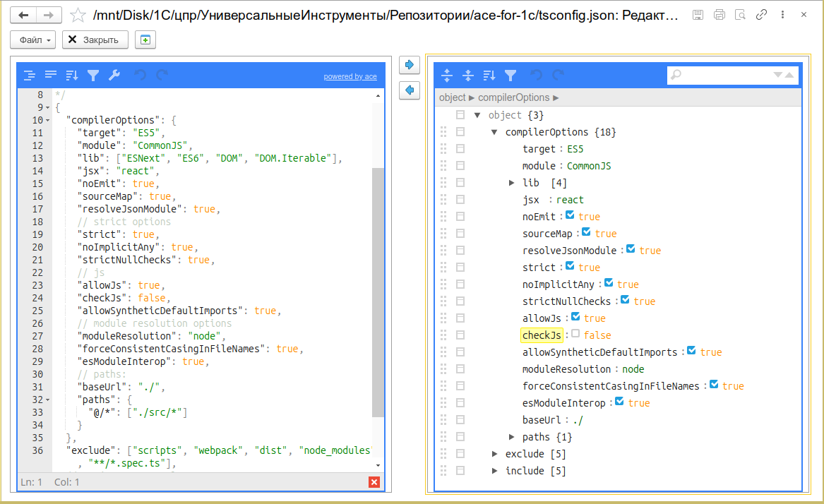This screenshot has width=824, height=504.
Task: Add window to favorites with star icon
Action: [x=78, y=16]
